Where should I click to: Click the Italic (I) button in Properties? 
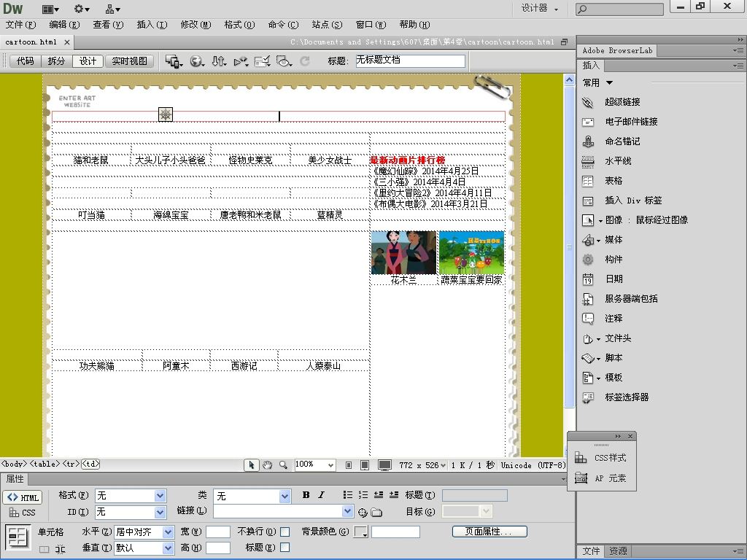321,495
